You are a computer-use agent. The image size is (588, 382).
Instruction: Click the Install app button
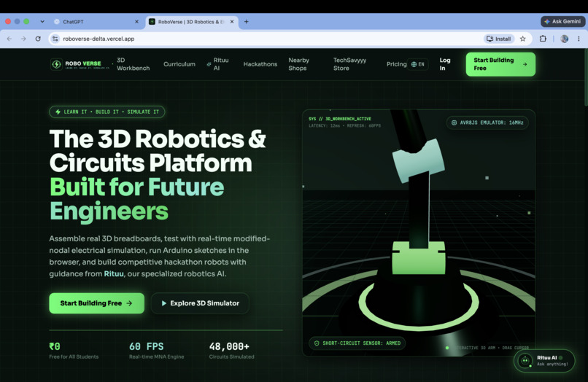pyautogui.click(x=499, y=39)
